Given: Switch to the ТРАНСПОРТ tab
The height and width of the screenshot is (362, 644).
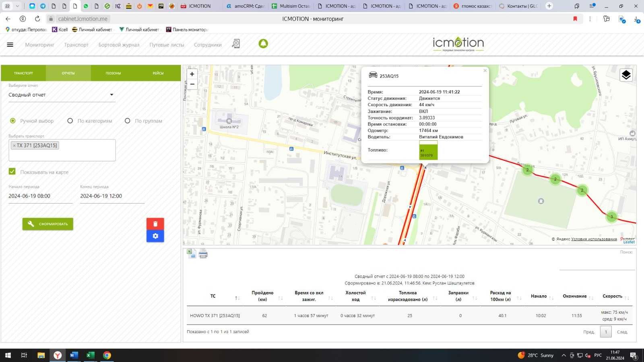Looking at the screenshot, I should (23, 73).
